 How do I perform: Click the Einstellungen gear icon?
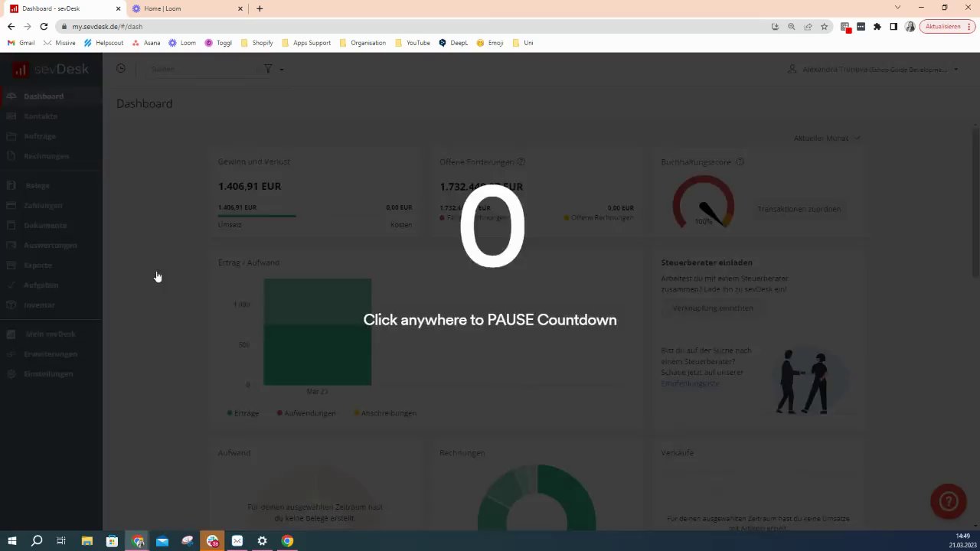coord(11,374)
